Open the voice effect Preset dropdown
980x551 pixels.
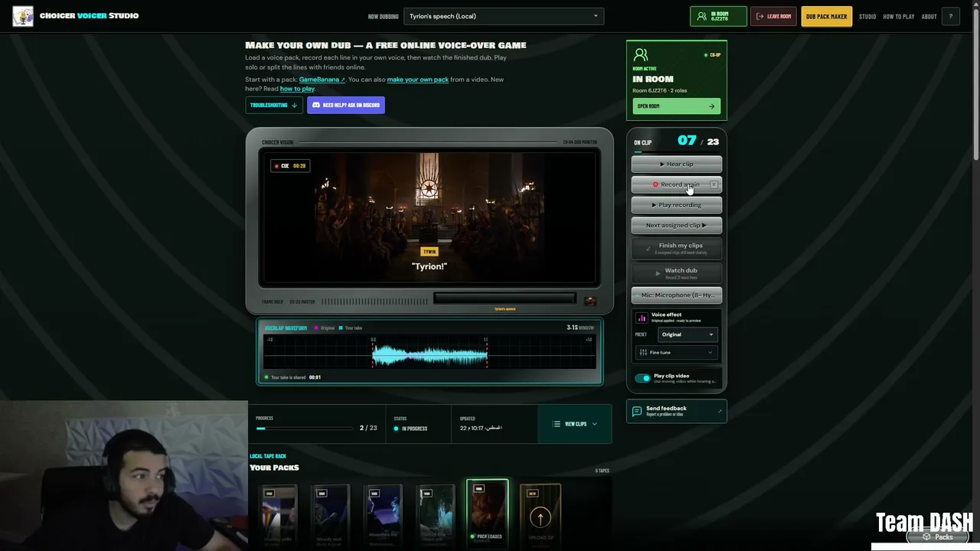pos(688,334)
